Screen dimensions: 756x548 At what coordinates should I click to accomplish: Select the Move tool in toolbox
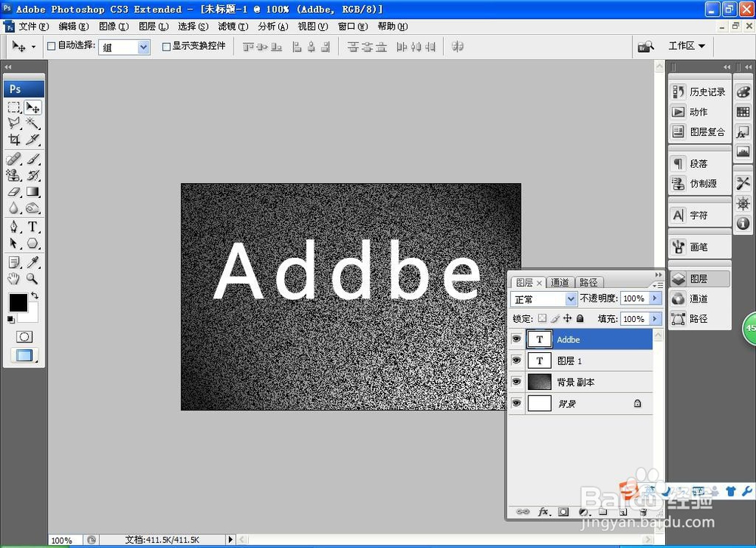click(33, 107)
